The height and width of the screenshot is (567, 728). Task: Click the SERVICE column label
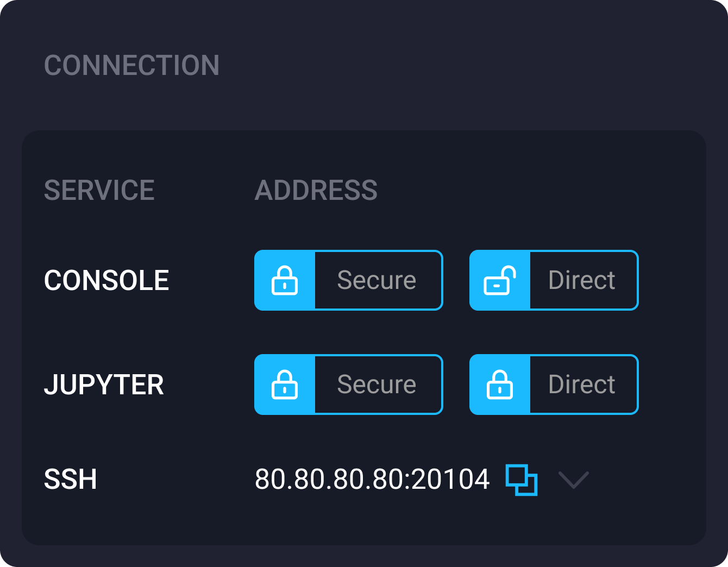click(99, 191)
